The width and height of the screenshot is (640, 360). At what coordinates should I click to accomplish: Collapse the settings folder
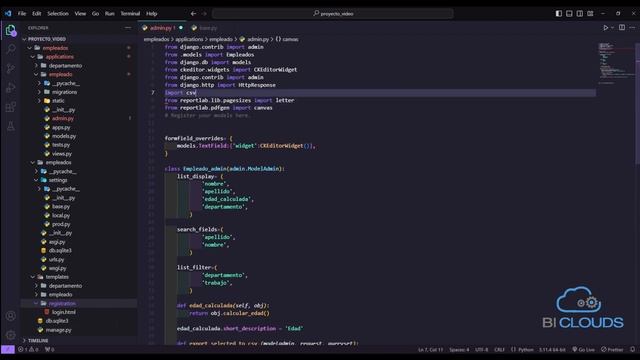(x=58, y=180)
